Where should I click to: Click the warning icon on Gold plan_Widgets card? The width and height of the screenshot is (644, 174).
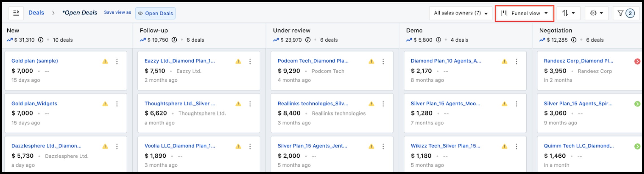click(105, 104)
